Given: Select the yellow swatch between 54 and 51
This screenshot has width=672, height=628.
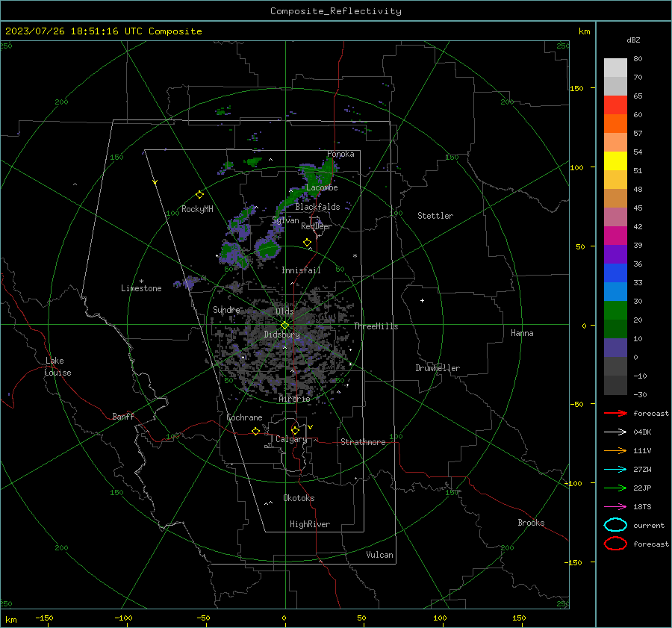Looking at the screenshot, I should click(615, 161).
